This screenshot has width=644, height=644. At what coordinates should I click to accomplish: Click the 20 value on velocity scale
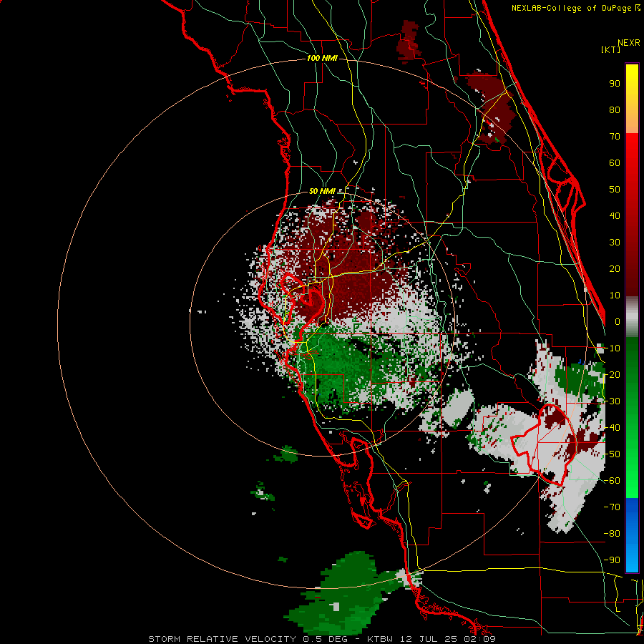[615, 269]
